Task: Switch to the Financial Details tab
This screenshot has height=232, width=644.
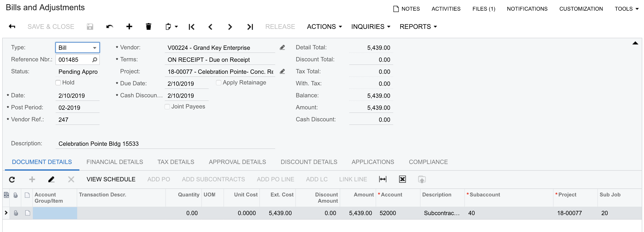Action: pyautogui.click(x=115, y=162)
